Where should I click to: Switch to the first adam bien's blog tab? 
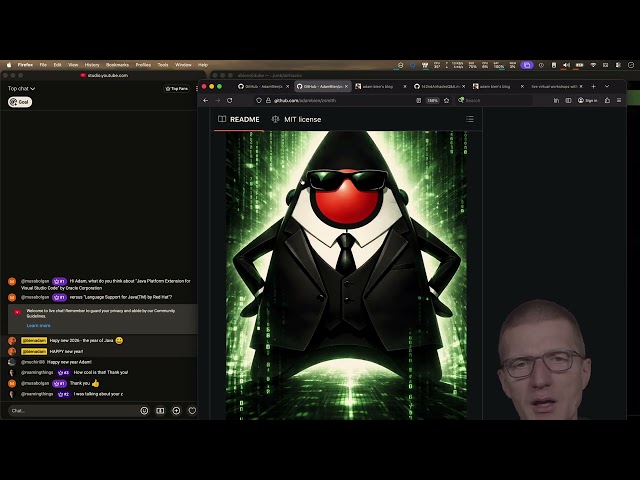[x=377, y=87]
